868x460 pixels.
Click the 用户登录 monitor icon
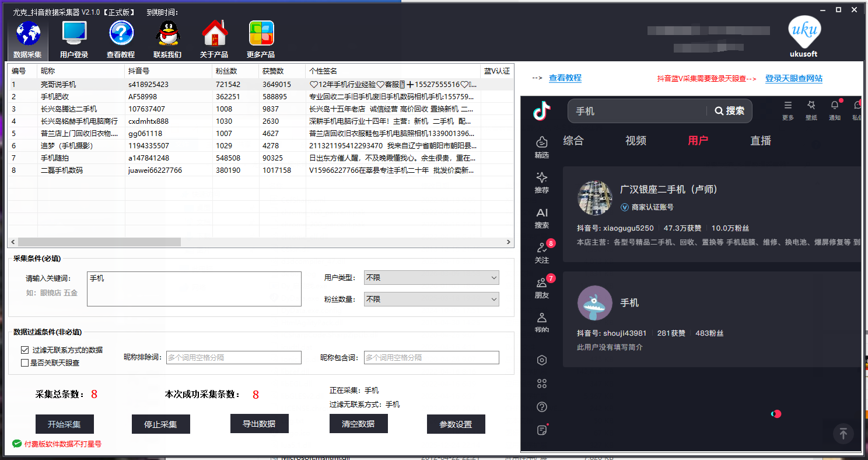pos(74,38)
